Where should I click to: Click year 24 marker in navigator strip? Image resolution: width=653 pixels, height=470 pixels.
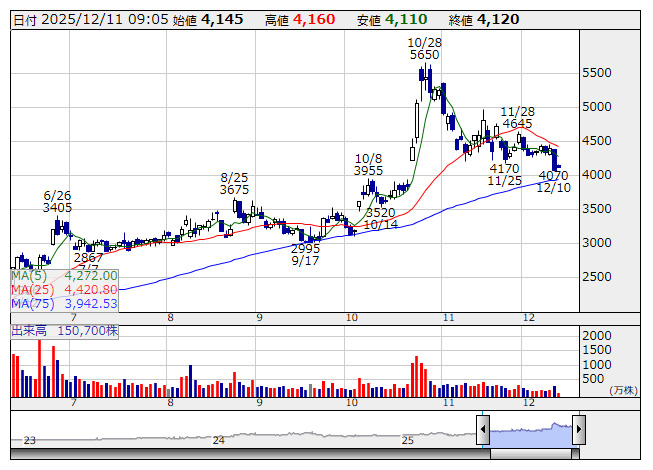click(219, 440)
